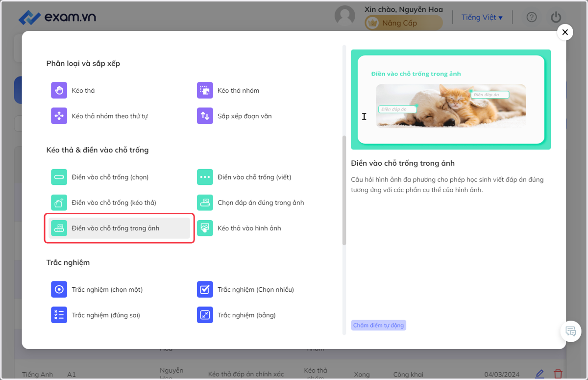588x380 pixels.
Task: Select Trắc nghiệm (bảng) icon
Action: pyautogui.click(x=205, y=315)
